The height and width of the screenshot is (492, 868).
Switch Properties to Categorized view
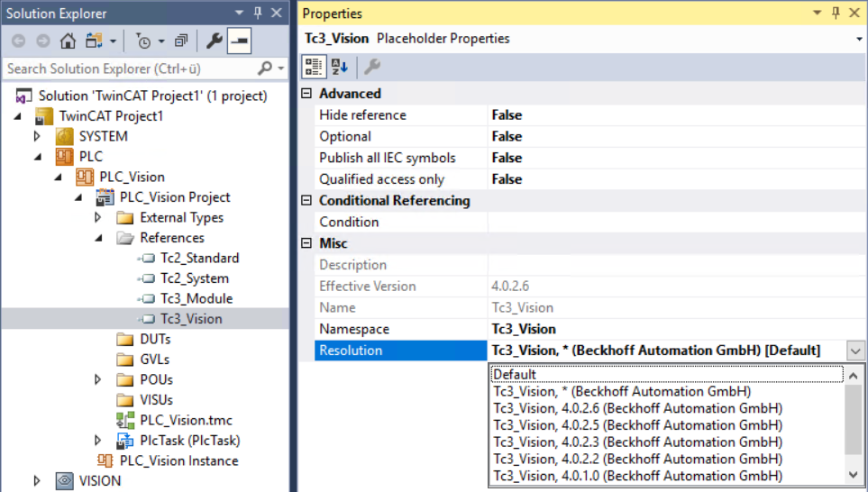click(314, 67)
